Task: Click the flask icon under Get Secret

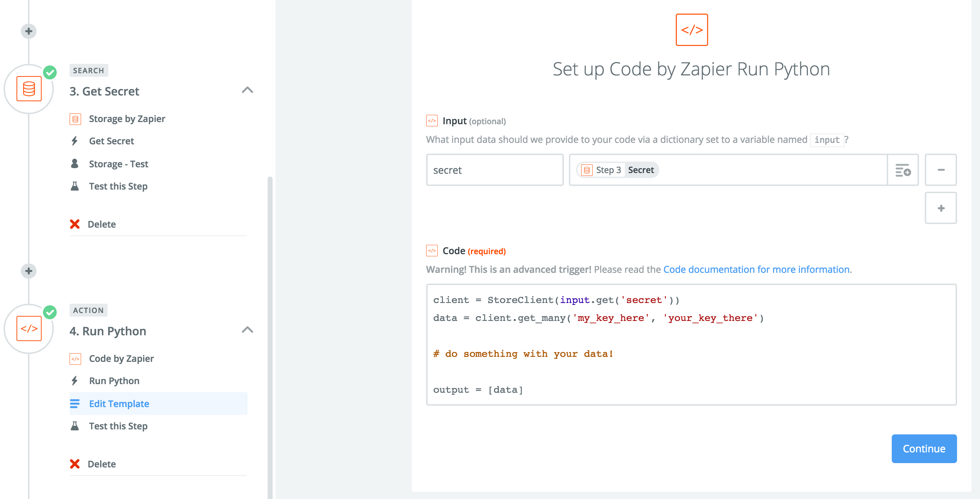Action: (75, 186)
